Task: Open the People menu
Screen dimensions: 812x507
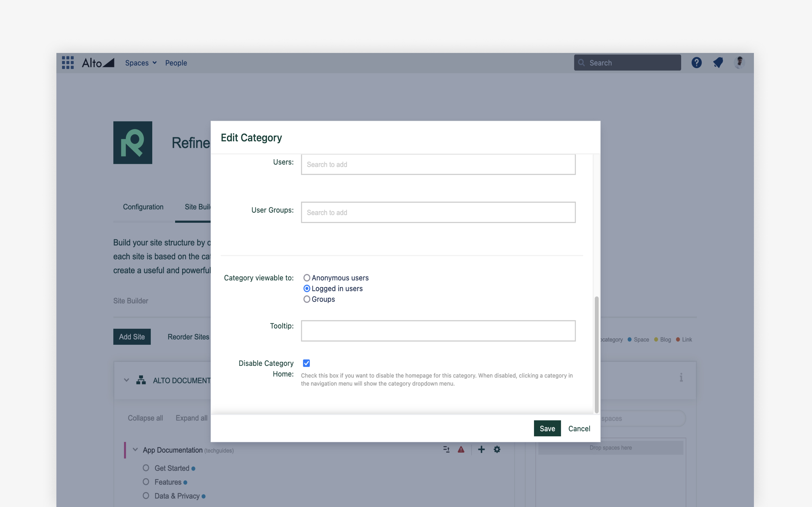Action: [176, 63]
